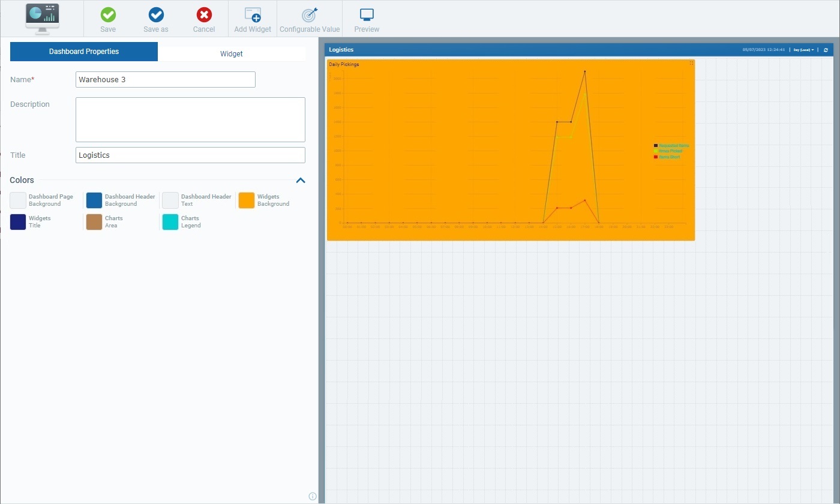Click into the Description text area
This screenshot has height=504, width=840.
point(190,119)
